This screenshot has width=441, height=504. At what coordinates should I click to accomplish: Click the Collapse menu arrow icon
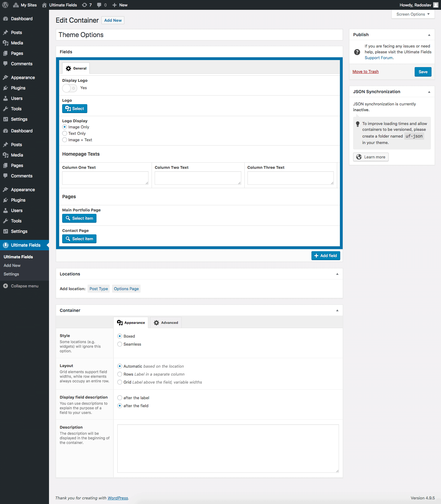click(6, 286)
